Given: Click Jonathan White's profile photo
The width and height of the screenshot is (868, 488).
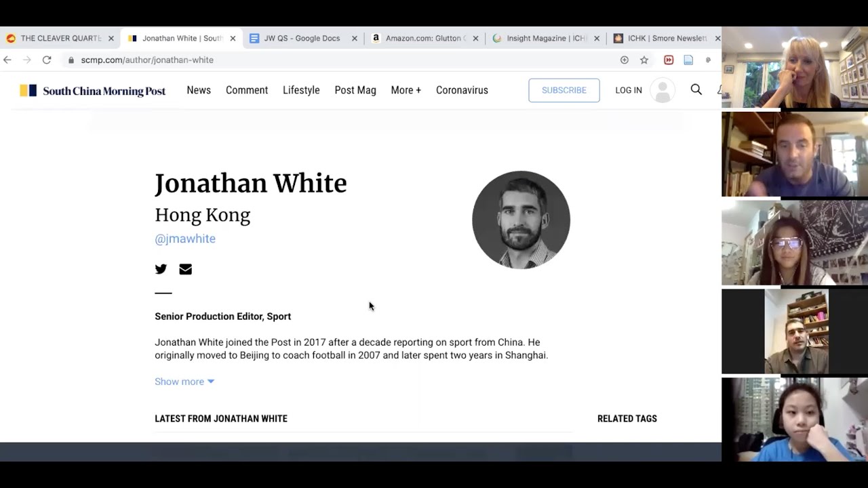Looking at the screenshot, I should pyautogui.click(x=521, y=220).
